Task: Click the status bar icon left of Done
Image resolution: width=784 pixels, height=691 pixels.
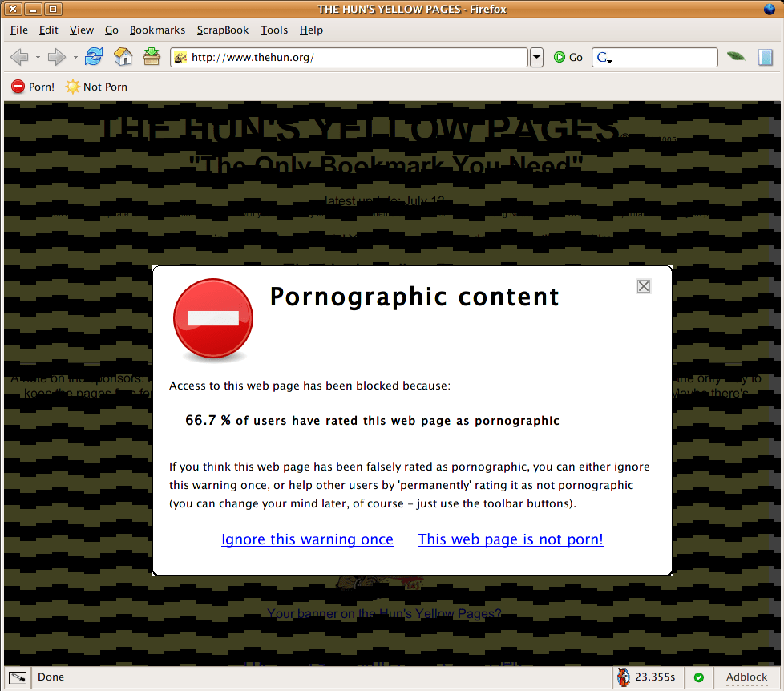Action: (x=18, y=677)
